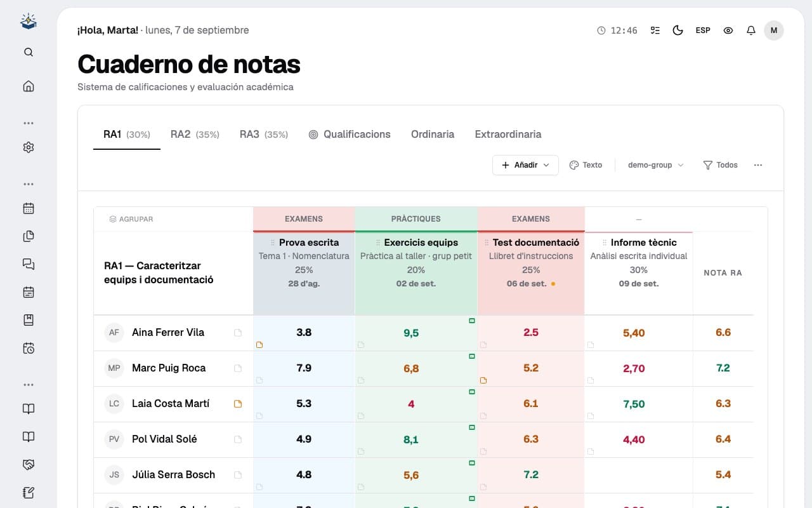Click the drag handle beside Prova escrita
The image size is (812, 508).
pyautogui.click(x=273, y=243)
